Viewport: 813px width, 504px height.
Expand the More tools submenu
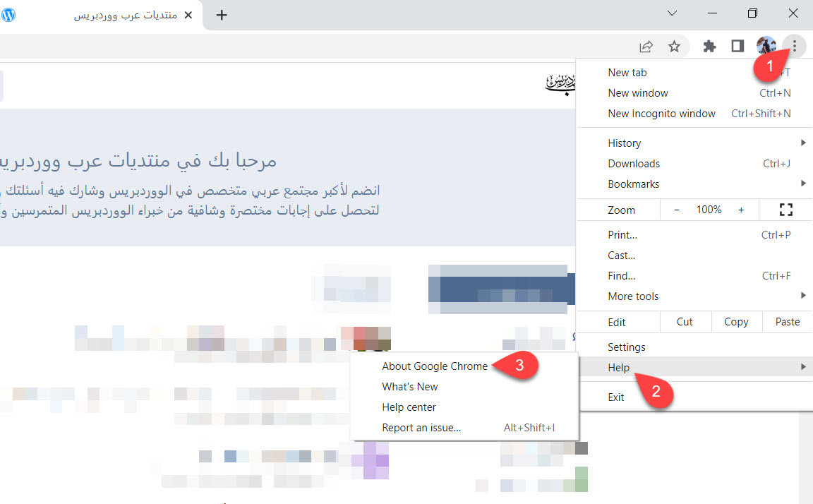pos(694,296)
